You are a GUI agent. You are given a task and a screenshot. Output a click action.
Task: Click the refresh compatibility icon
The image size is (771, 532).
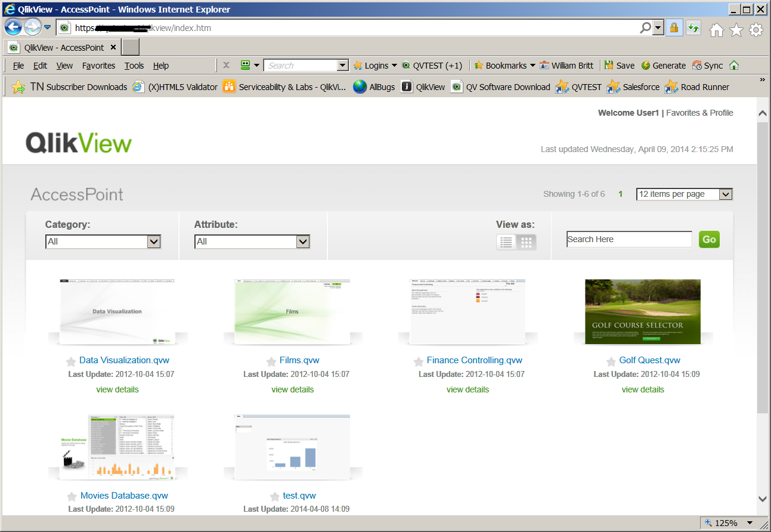(693, 27)
